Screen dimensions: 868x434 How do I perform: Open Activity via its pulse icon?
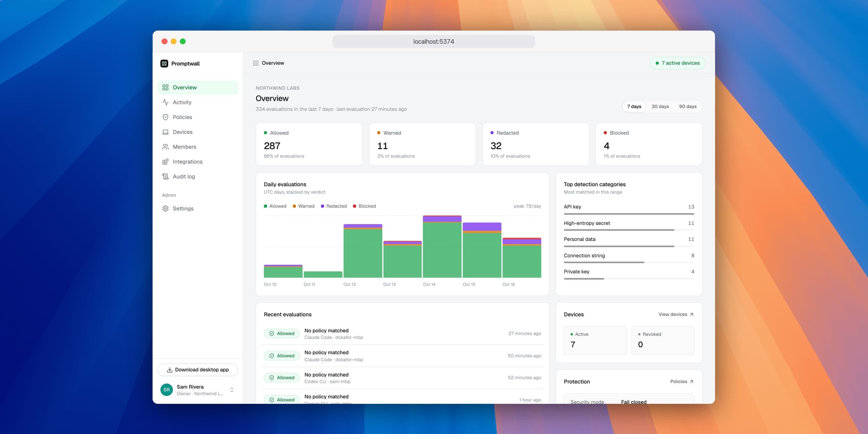165,102
